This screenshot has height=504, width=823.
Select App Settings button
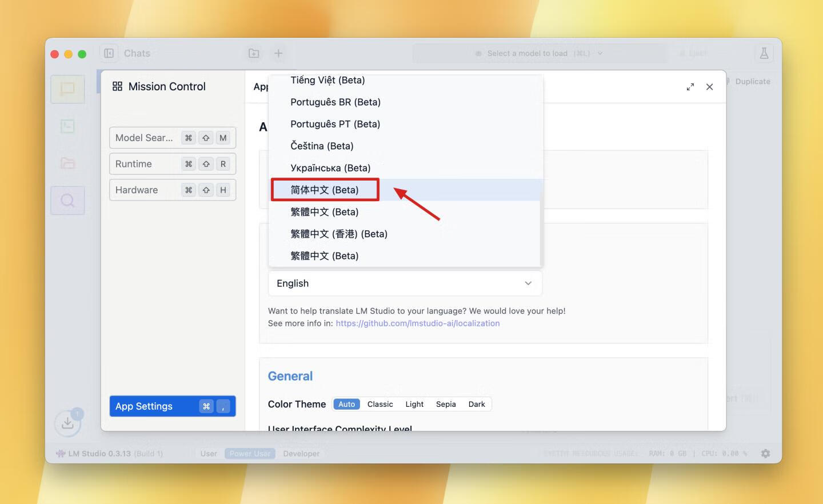point(173,406)
